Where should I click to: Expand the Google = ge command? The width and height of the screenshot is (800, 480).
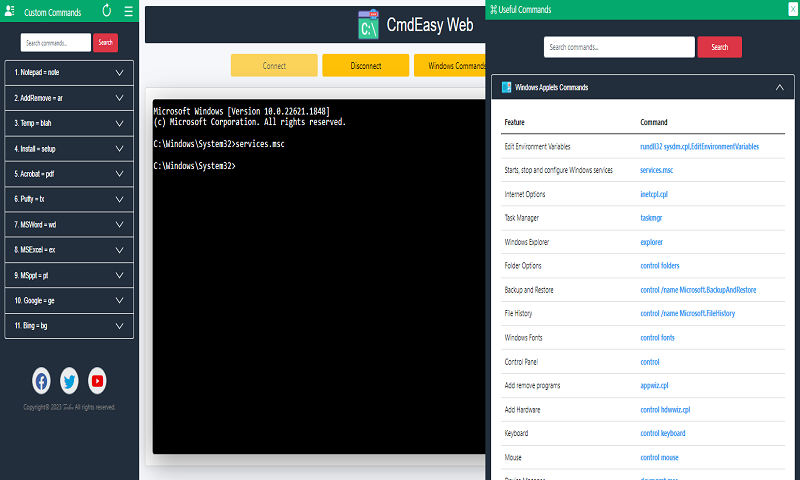[69, 300]
